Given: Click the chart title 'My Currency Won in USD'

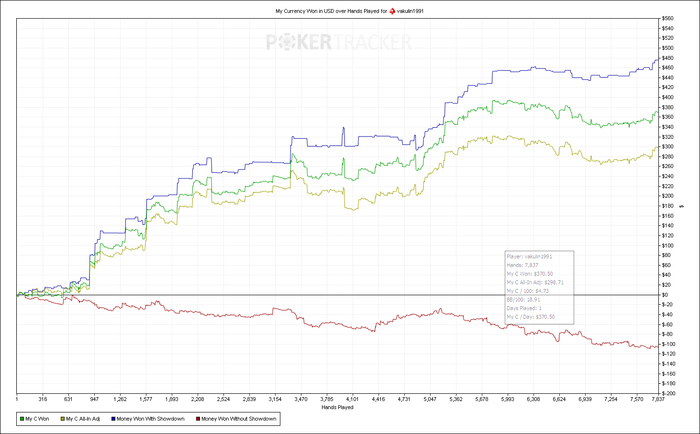Looking at the screenshot, I should (x=304, y=11).
